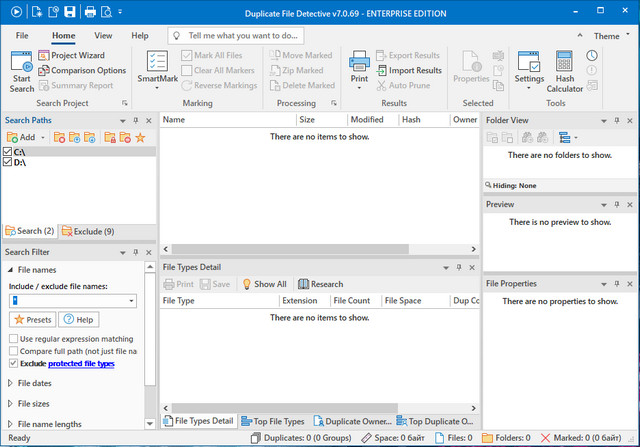Launch the Project Wizard
The width and height of the screenshot is (640, 447).
tap(78, 56)
